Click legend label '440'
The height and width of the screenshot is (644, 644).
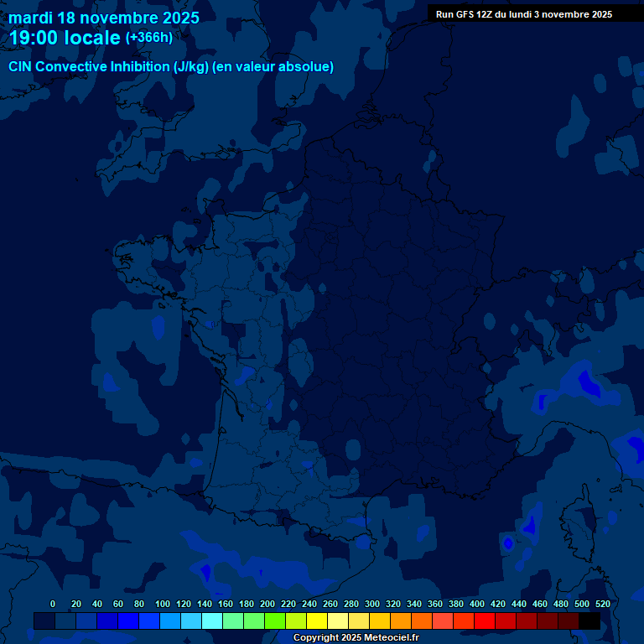518,604
